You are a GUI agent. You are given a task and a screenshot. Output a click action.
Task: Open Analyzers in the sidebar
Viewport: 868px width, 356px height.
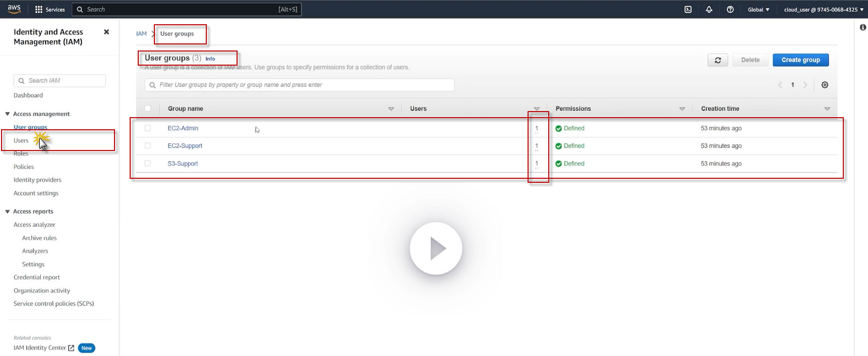35,251
